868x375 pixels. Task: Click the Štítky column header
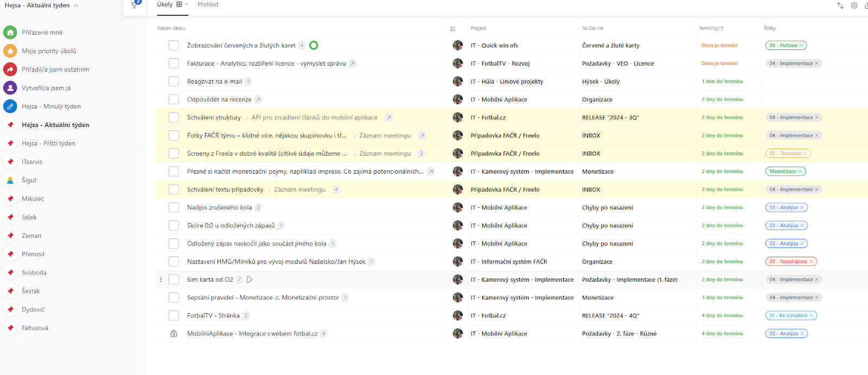(769, 28)
